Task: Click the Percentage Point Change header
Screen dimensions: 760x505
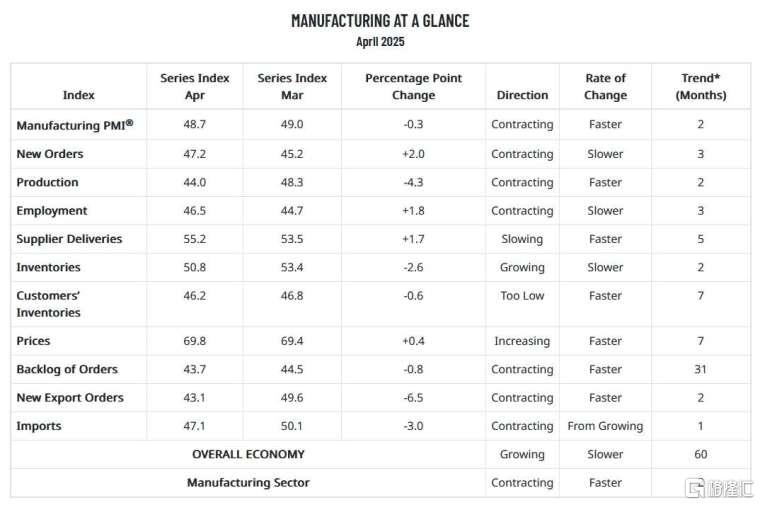Action: pos(413,86)
